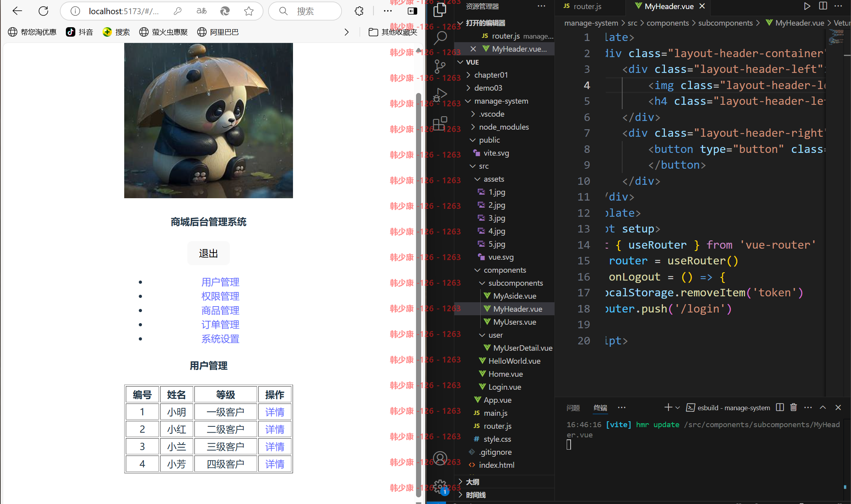Click the 退出 logout button
Viewport: 851px width, 504px height.
click(208, 253)
